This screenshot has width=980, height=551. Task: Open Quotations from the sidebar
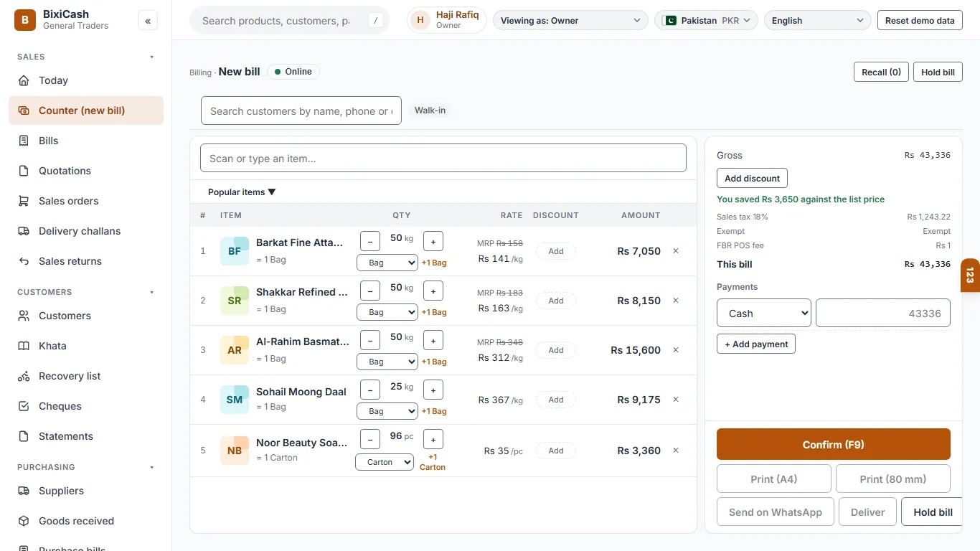pos(86,171)
